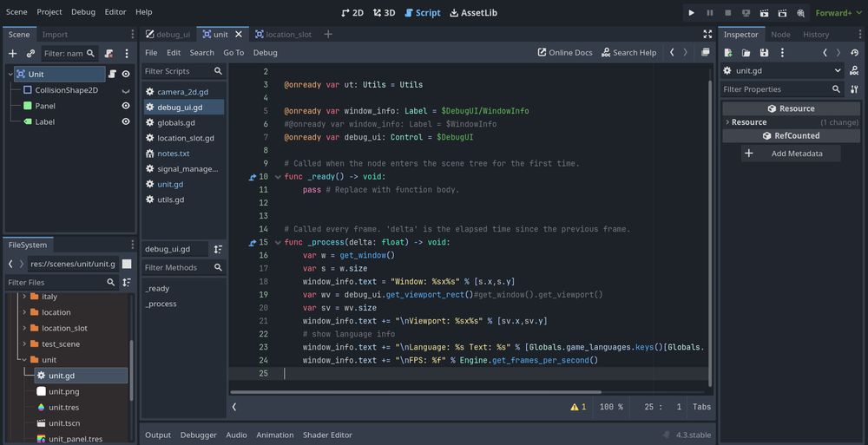Click Search Help button
Viewport: 868px width, 445px height.
tap(628, 53)
